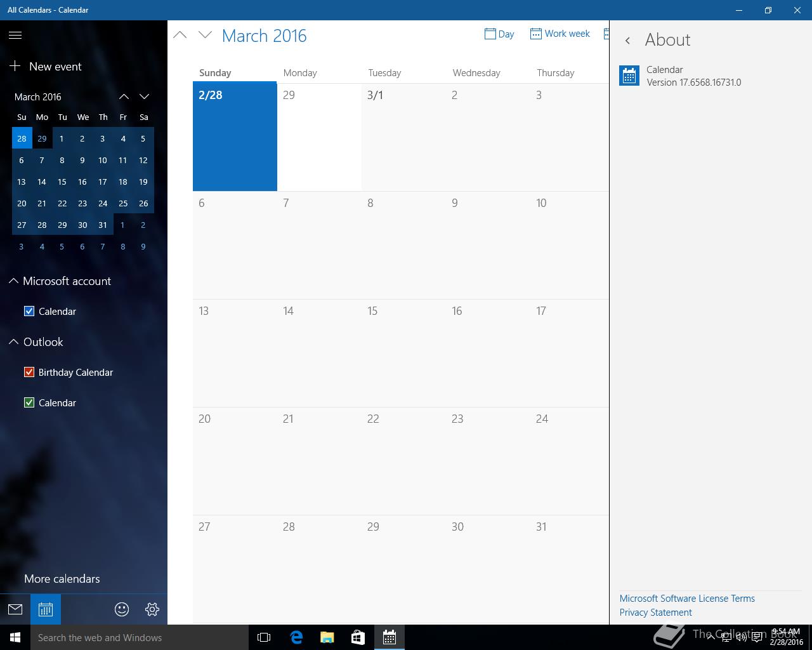This screenshot has width=812, height=650.
Task: Select 3/1 Tuesday cell in grid
Action: point(403,136)
